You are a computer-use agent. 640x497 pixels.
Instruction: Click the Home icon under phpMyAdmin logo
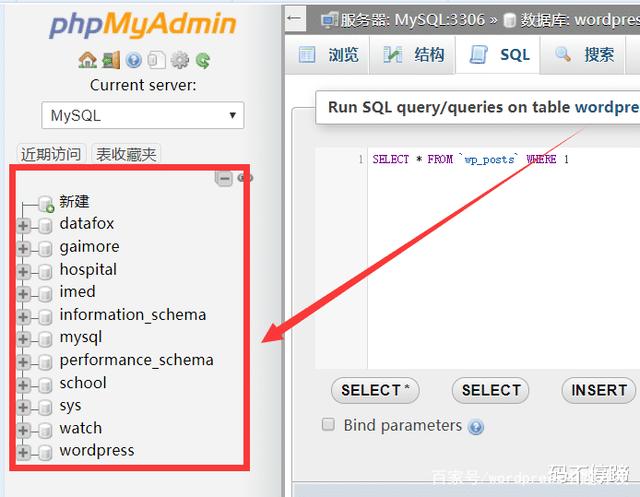(88, 60)
